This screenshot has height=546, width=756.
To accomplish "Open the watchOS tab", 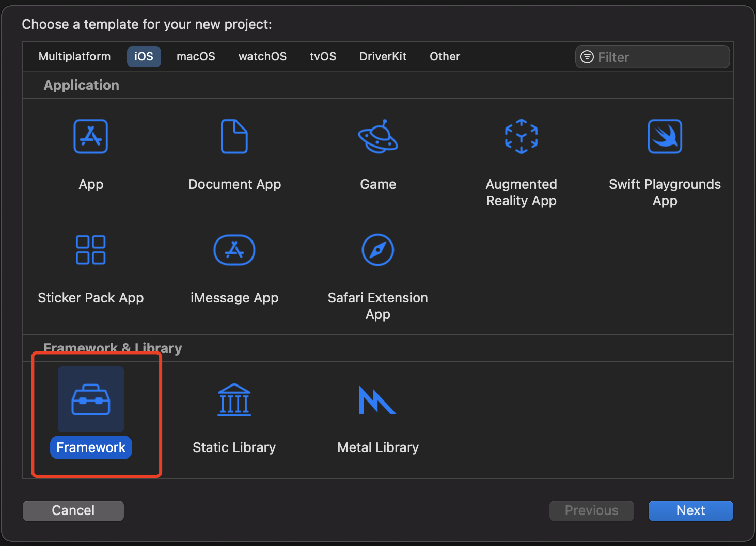I will point(263,57).
